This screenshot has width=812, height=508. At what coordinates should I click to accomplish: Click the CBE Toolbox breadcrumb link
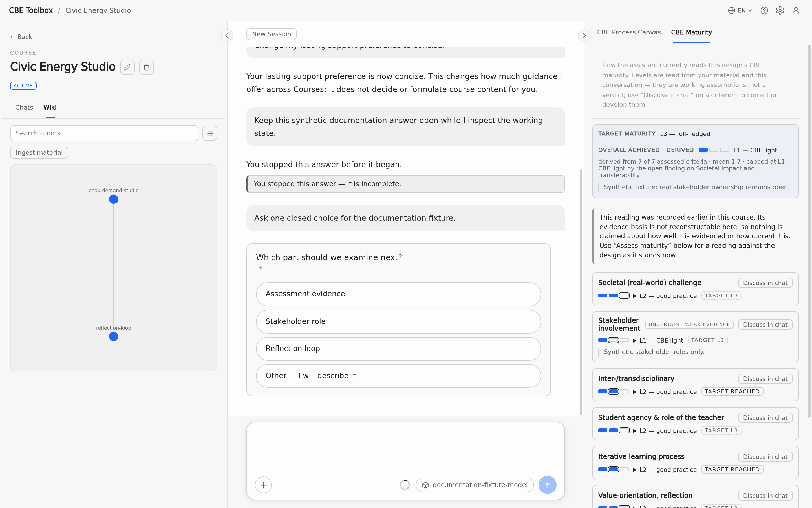pos(31,10)
